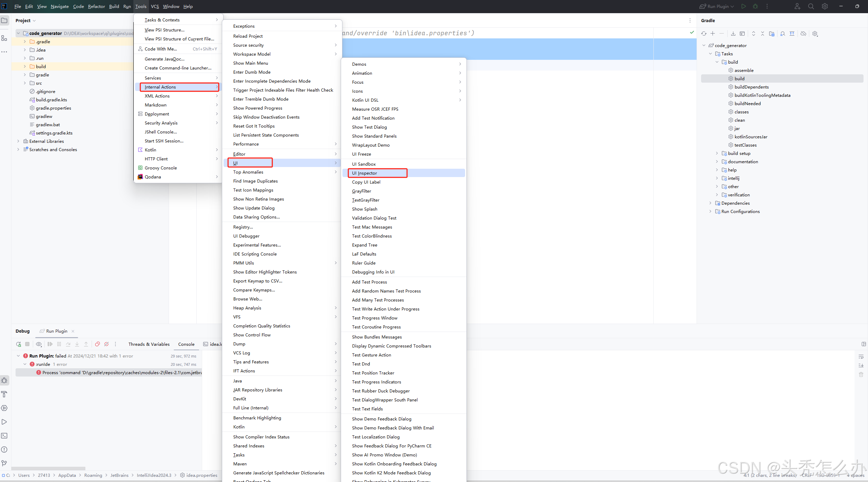
Task: Click horizontal scrollbar in build tree
Action: [48, 469]
